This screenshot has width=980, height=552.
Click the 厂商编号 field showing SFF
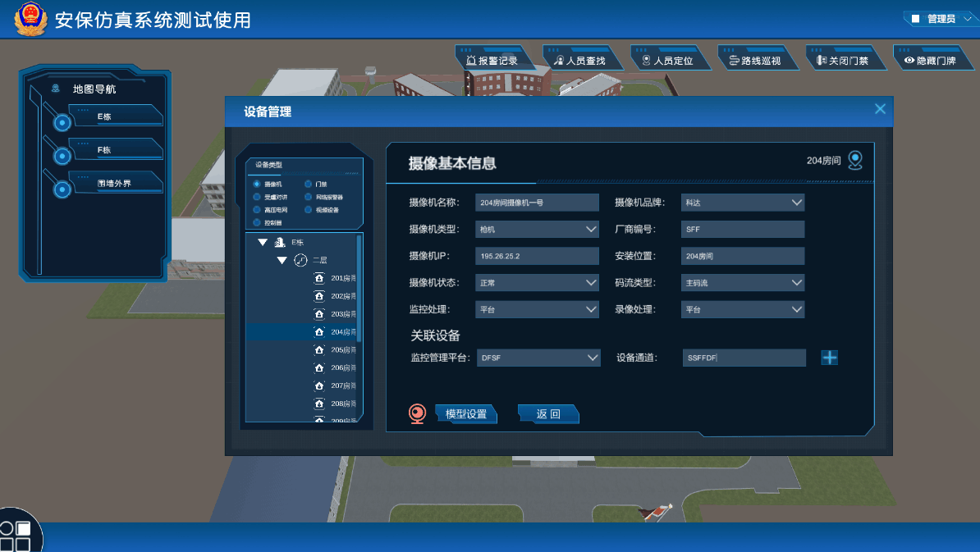(x=743, y=229)
